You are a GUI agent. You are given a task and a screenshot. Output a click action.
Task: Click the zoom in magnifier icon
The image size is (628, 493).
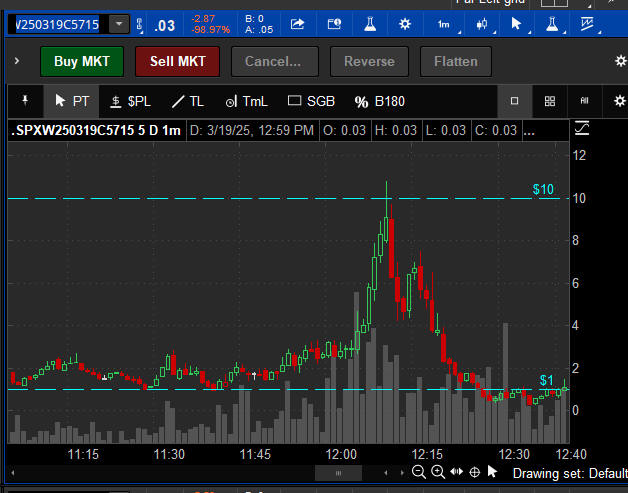coord(438,472)
